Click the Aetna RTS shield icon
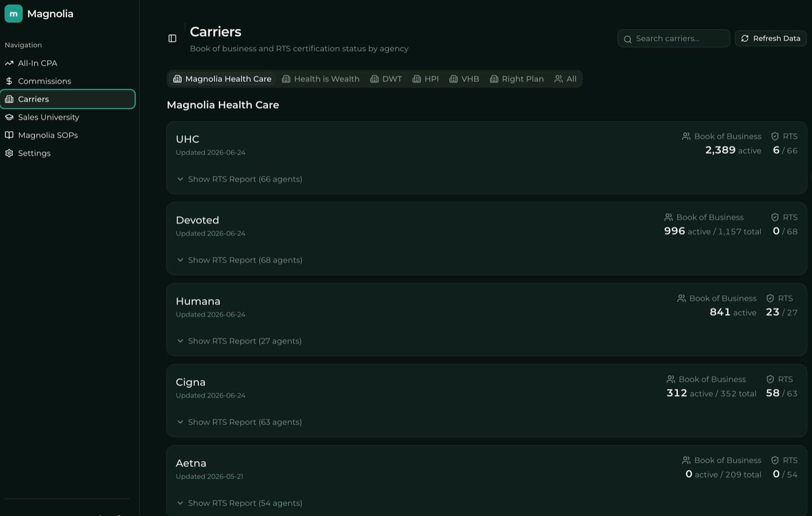 pos(775,460)
